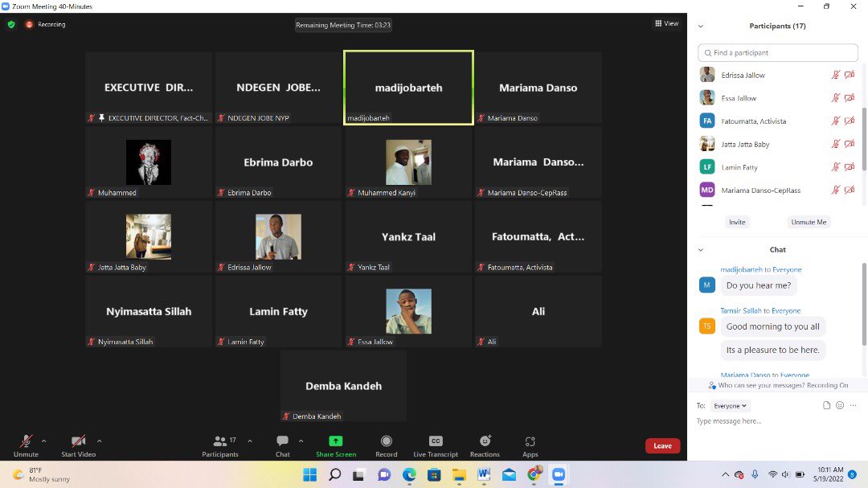Click the Record toolbar icon
This screenshot has height=488, width=868.
(387, 441)
